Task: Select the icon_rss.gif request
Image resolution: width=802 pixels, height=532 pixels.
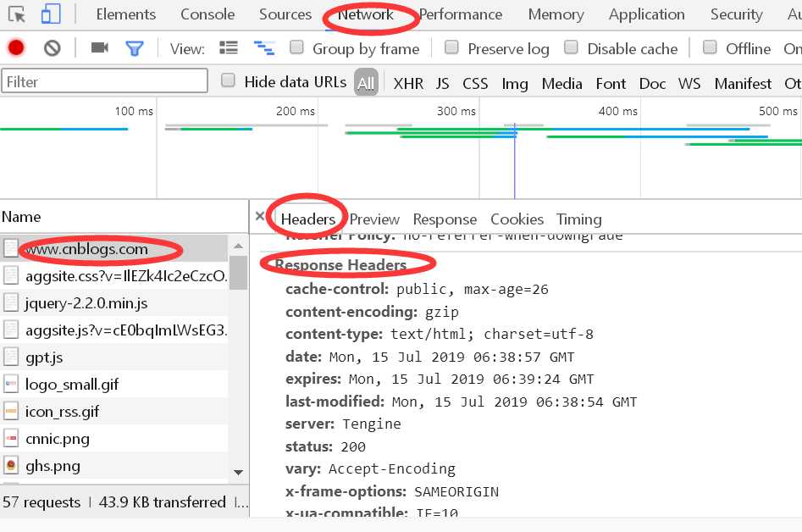Action: coord(114,411)
